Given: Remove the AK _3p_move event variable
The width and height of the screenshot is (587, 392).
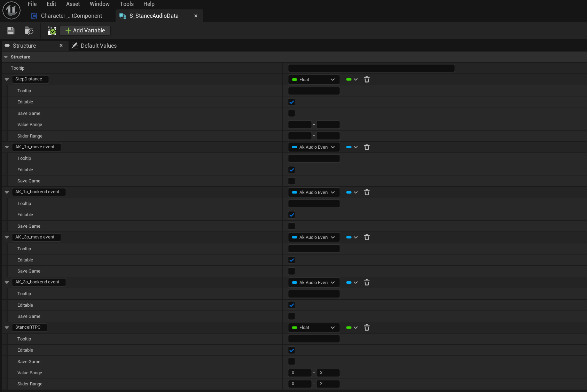Looking at the screenshot, I should pos(367,237).
